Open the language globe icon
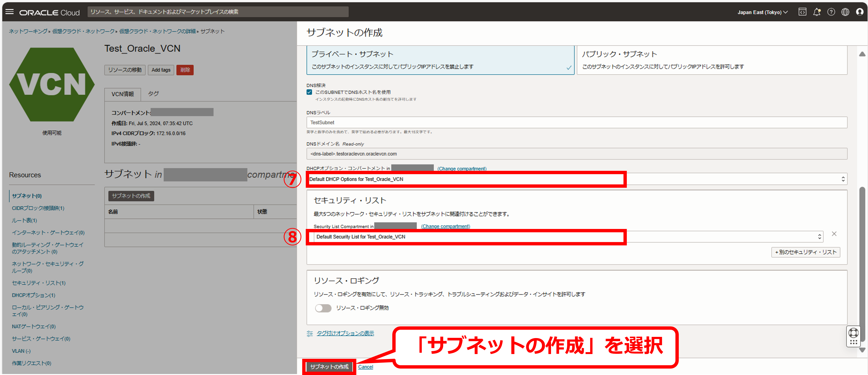This screenshot has width=868, height=375. click(x=845, y=12)
